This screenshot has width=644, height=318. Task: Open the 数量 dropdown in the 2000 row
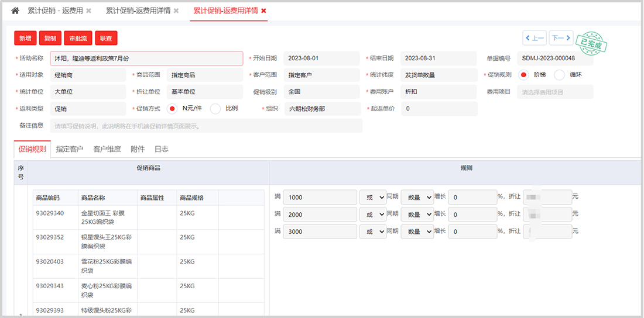(417, 215)
